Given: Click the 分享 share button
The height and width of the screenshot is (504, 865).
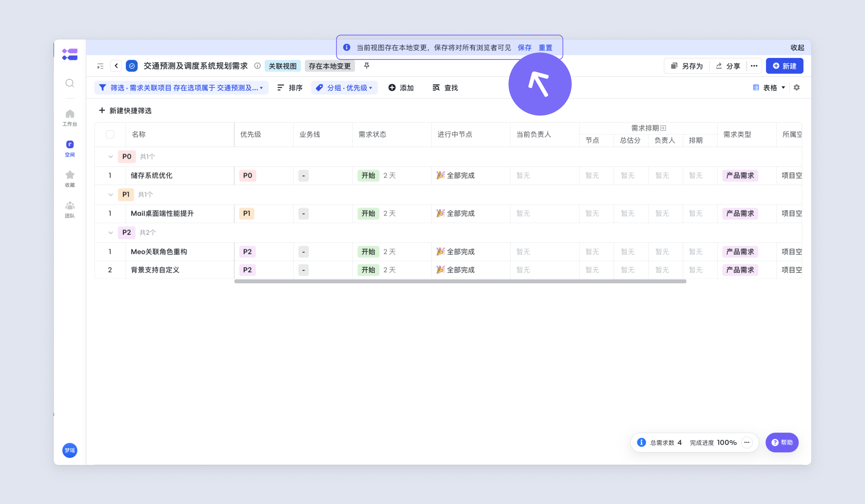Looking at the screenshot, I should pos(728,66).
